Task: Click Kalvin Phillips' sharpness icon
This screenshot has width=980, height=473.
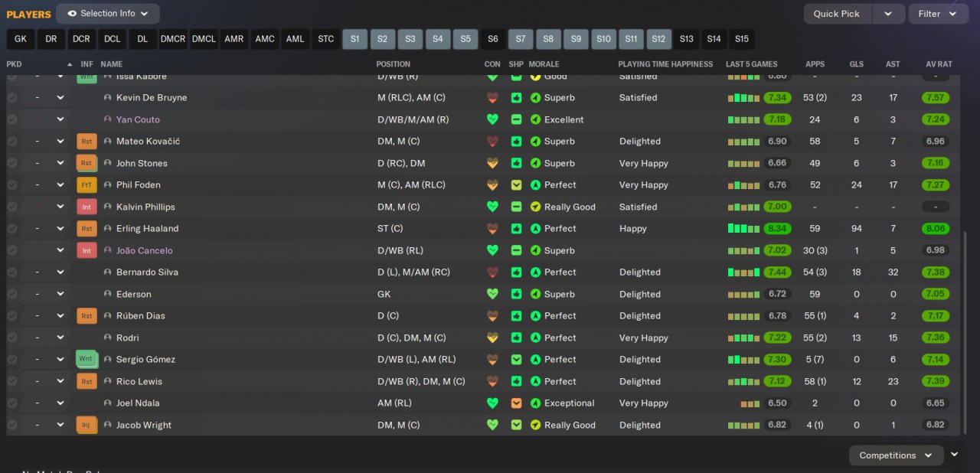Action: pos(516,207)
